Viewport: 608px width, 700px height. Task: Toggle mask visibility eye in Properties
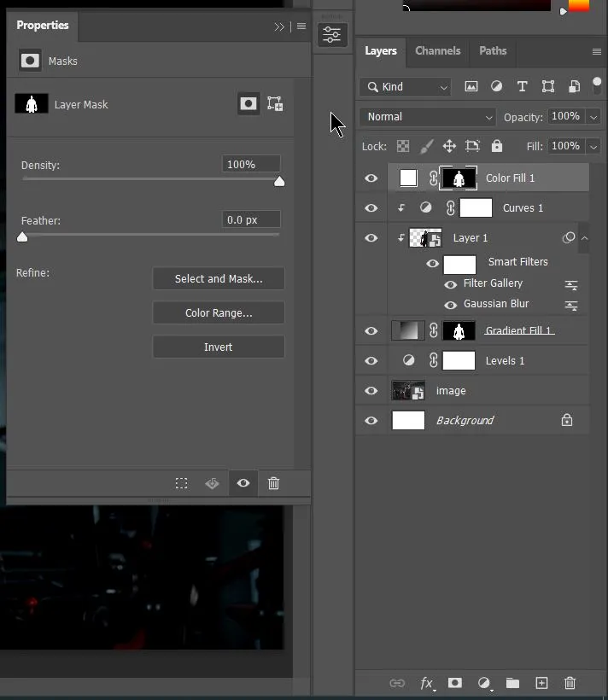point(243,483)
